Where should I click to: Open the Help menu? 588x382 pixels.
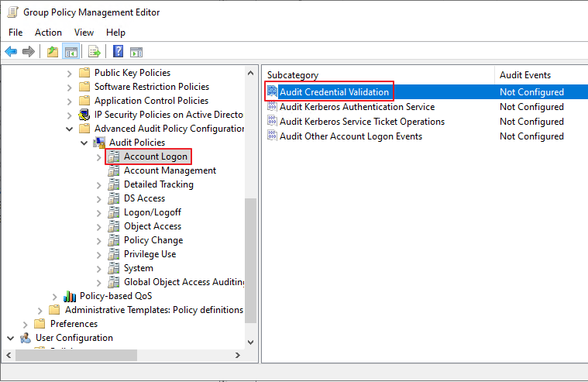115,33
